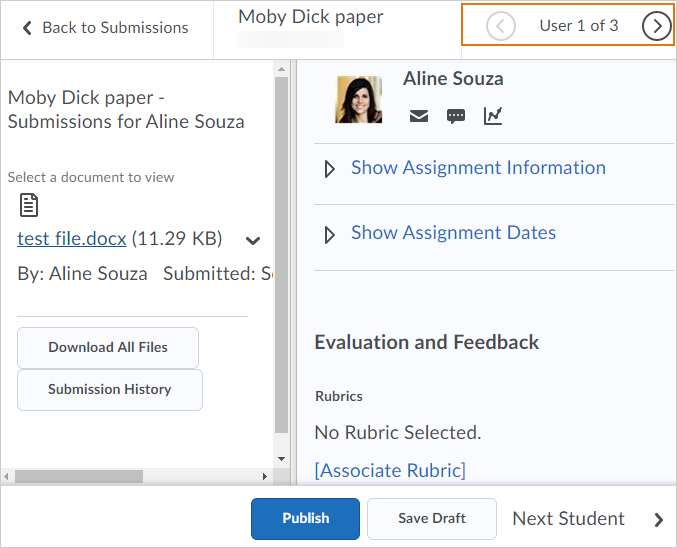Open the user progress chart icon
Screen dimensions: 677x548
[493, 116]
